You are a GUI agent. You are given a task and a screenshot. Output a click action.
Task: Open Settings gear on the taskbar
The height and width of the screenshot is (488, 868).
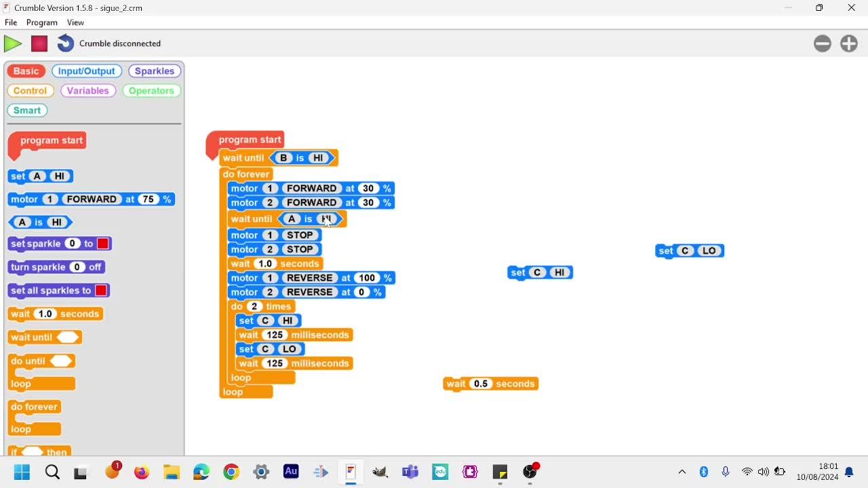click(261, 472)
